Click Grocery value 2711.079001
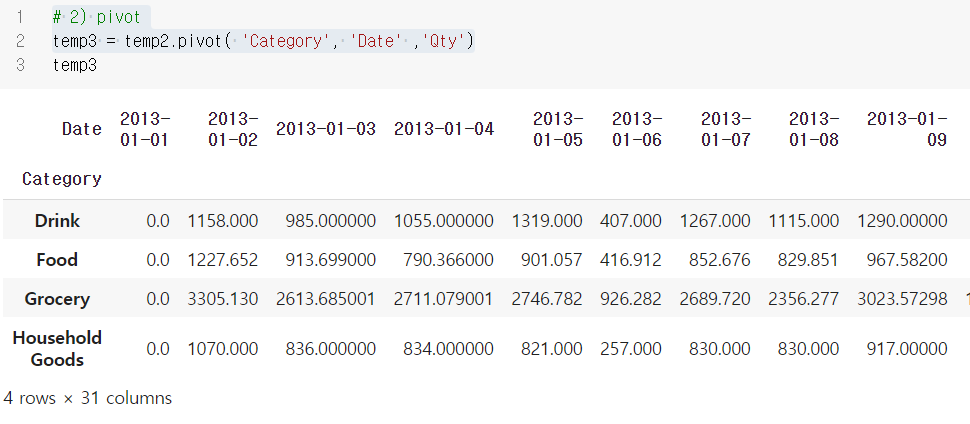This screenshot has height=424, width=970. coord(444,299)
